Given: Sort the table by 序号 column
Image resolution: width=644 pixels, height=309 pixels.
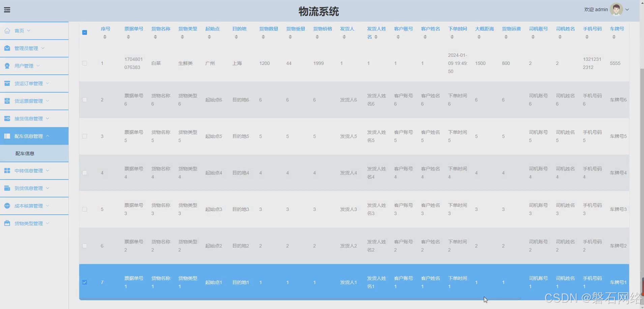Looking at the screenshot, I should tap(105, 37).
